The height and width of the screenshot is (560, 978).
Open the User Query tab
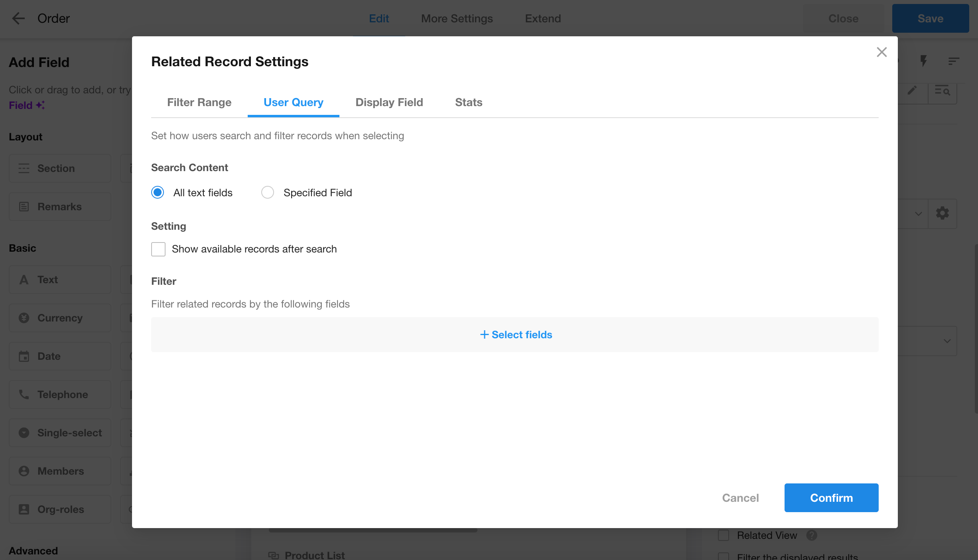click(293, 103)
